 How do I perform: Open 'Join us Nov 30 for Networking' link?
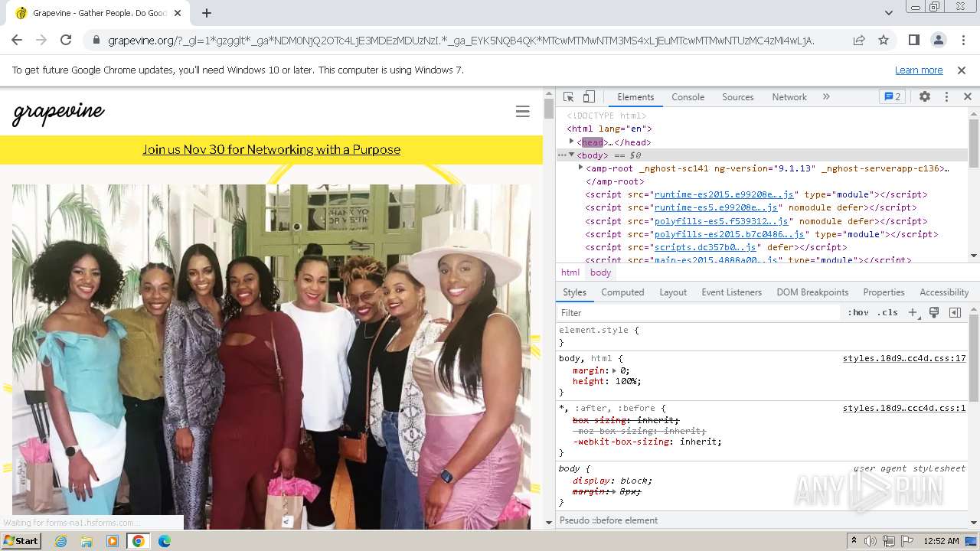click(271, 149)
